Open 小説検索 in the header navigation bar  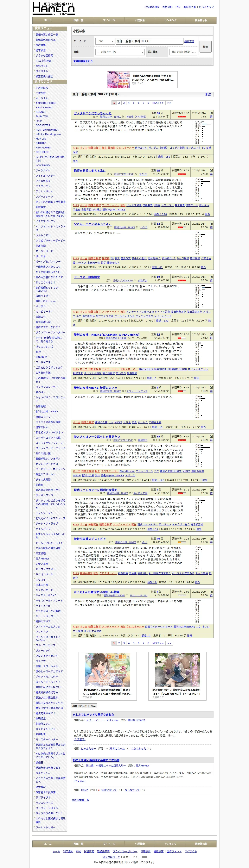tap(140, 20)
